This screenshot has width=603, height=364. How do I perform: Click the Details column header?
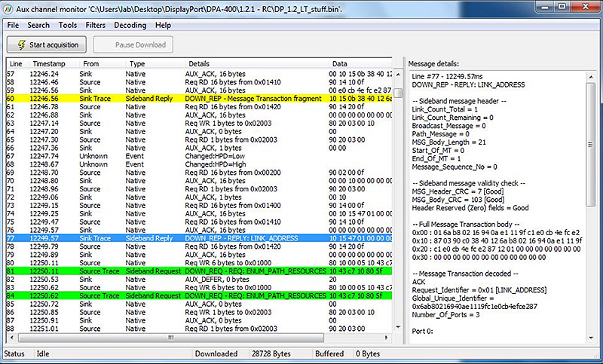click(199, 64)
